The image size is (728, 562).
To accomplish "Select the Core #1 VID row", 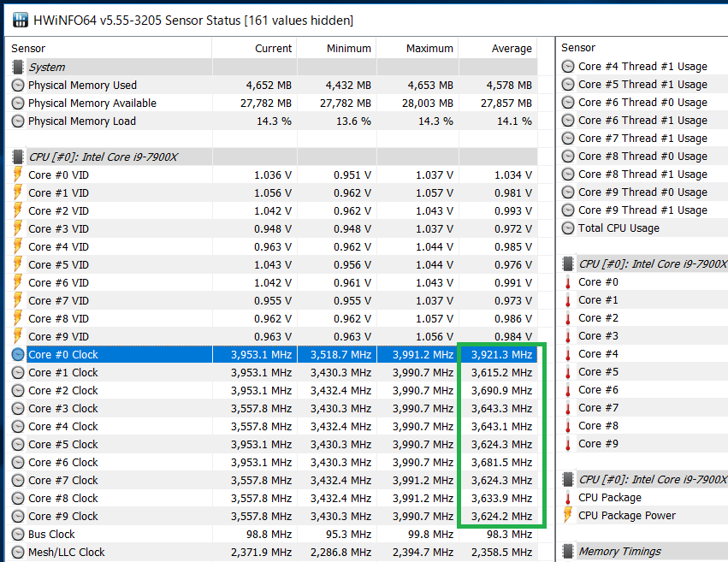I will pos(271,193).
